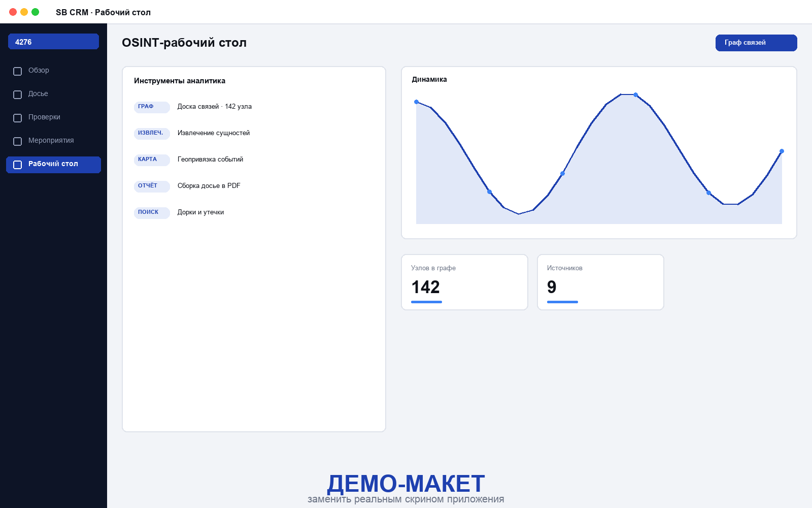Select Рабочий стол menu label
The image size is (812, 508).
[x=53, y=164]
